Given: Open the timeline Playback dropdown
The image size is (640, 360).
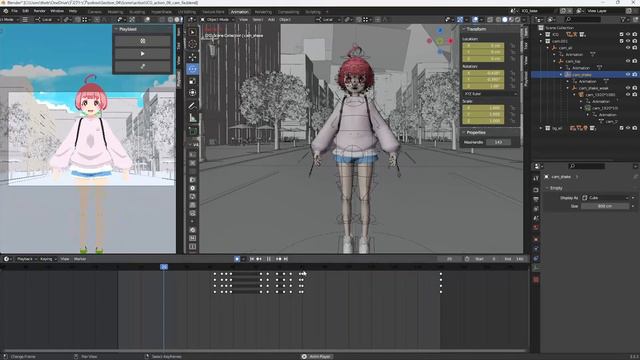Looking at the screenshot, I should [x=26, y=259].
